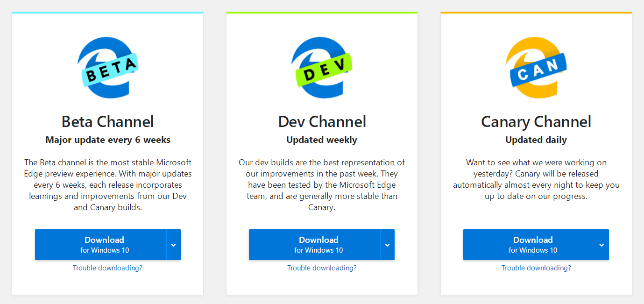Viewport: 644px width, 304px height.
Task: Expand Dev Channel download platform dropdown
Action: (388, 245)
